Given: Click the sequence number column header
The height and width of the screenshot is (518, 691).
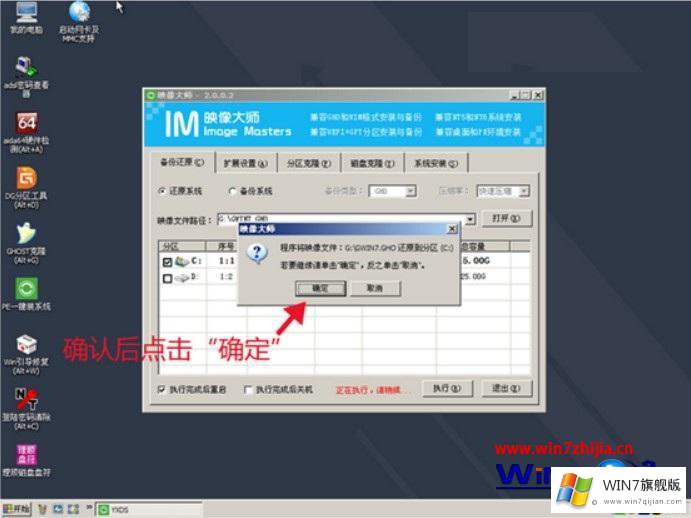Looking at the screenshot, I should click(226, 246).
